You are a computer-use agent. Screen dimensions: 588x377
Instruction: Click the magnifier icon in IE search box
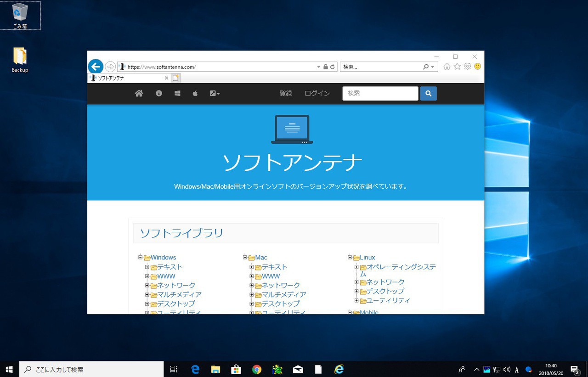pyautogui.click(x=426, y=67)
